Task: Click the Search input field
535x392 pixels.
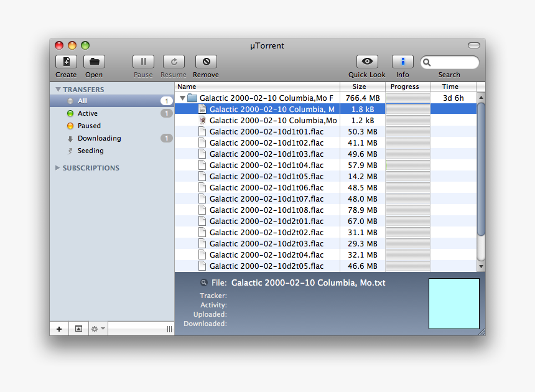Action: tap(450, 62)
